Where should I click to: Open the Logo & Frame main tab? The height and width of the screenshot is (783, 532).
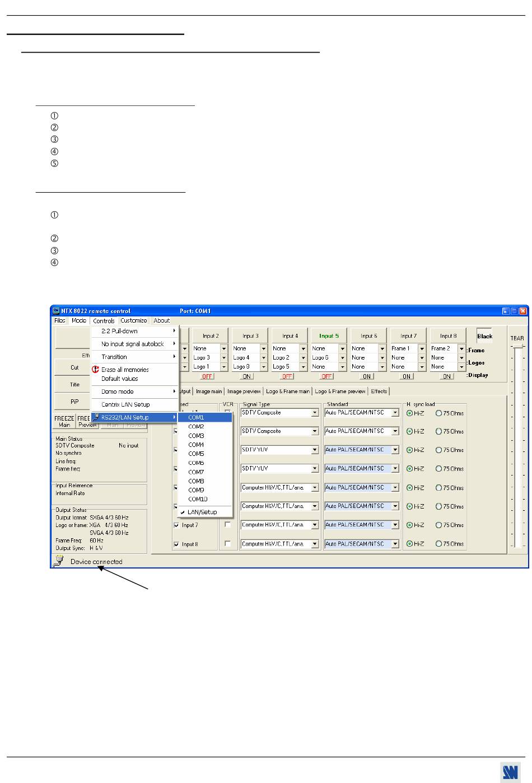click(x=288, y=391)
